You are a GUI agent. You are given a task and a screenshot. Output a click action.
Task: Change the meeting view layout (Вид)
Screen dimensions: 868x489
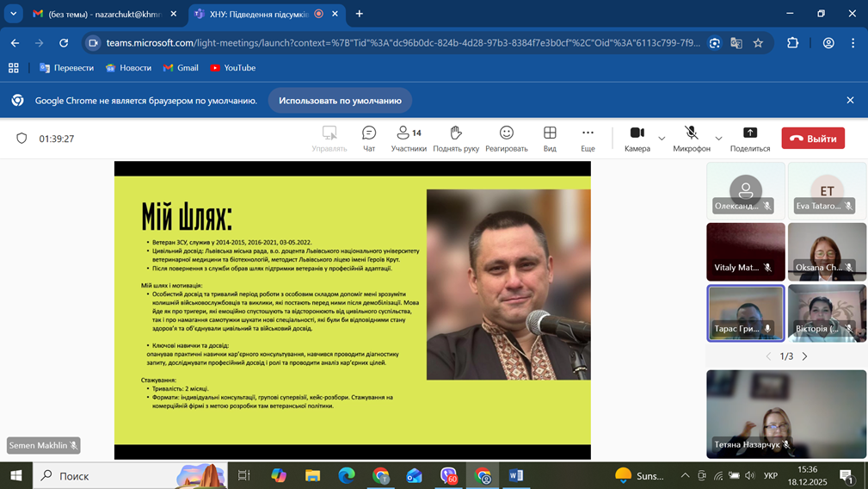(x=550, y=138)
